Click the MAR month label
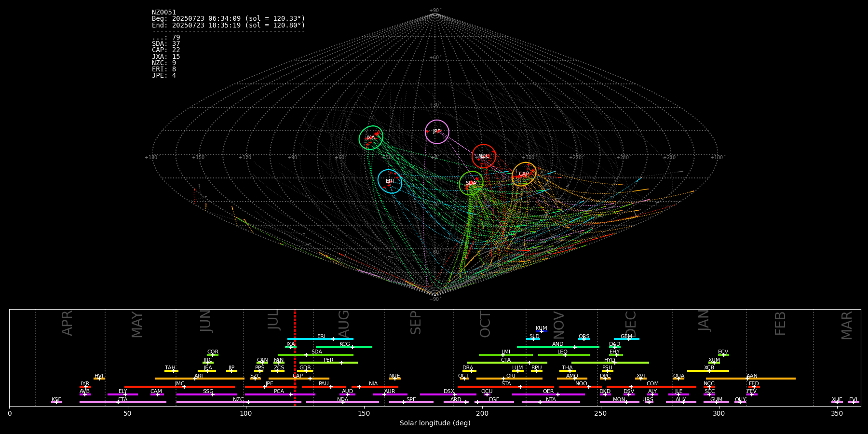868x434 pixels. (x=847, y=325)
